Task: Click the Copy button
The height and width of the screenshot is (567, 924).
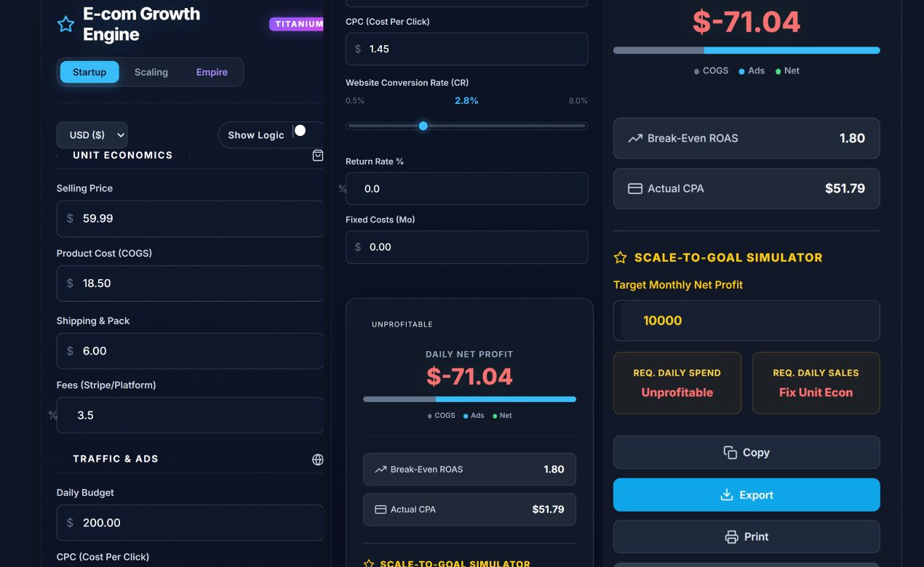Action: click(x=746, y=452)
